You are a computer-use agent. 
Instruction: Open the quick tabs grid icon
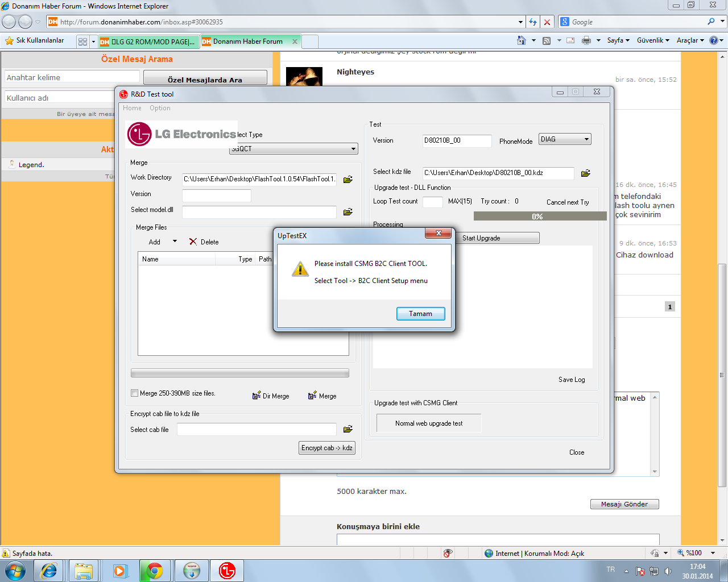[x=82, y=41]
